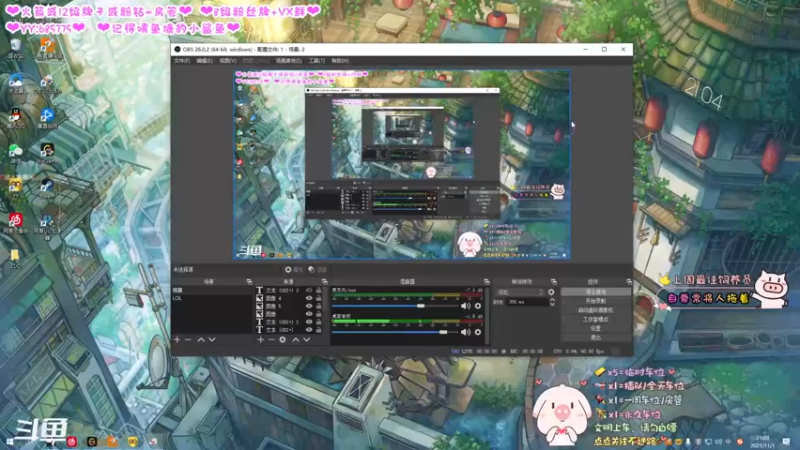
Task: Toggle the lock on 文本 (GDI+) 3 source
Action: [318, 290]
